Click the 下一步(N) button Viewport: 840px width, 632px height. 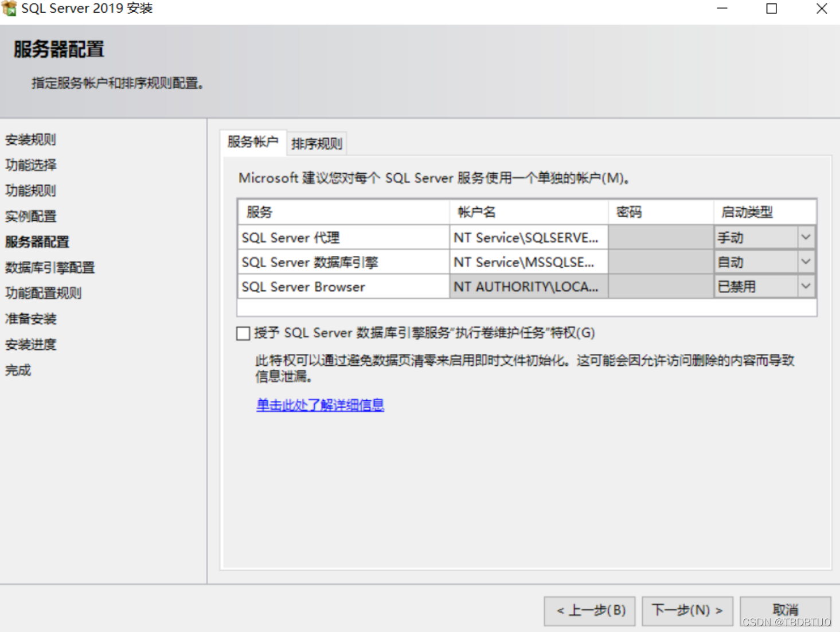click(x=687, y=611)
